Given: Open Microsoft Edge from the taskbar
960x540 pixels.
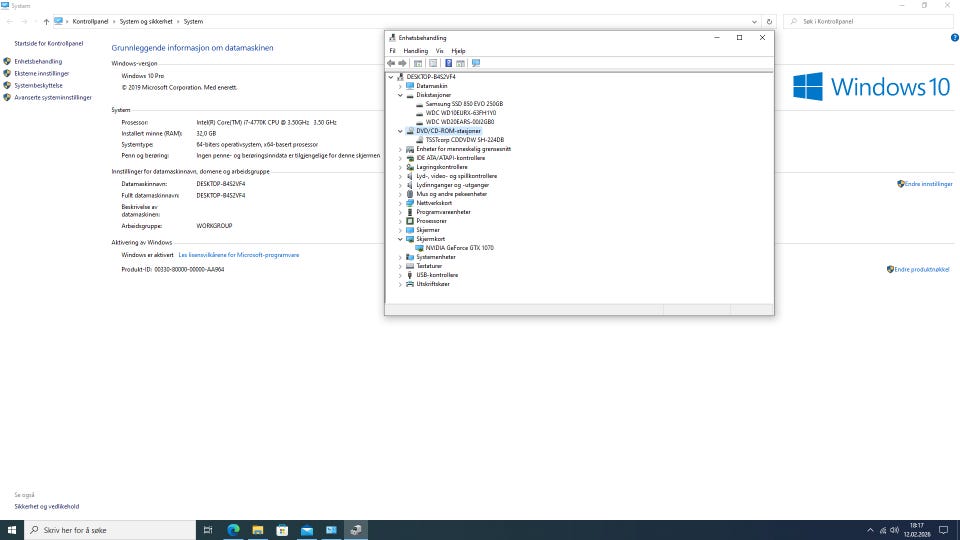Looking at the screenshot, I should click(x=233, y=530).
